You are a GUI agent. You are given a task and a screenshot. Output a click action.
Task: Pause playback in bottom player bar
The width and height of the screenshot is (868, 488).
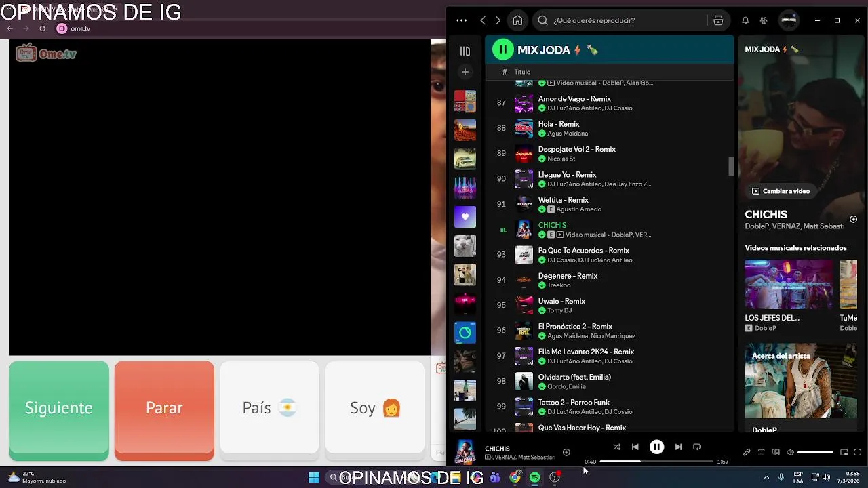point(656,447)
